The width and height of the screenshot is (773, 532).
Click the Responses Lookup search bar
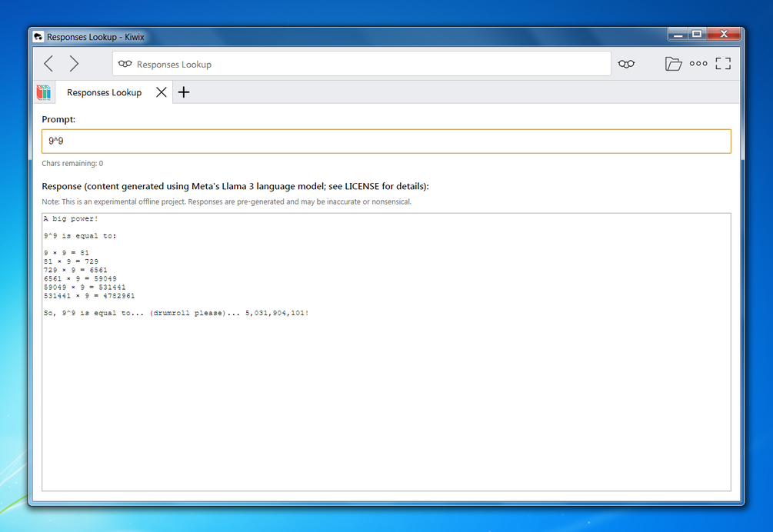pyautogui.click(x=362, y=64)
